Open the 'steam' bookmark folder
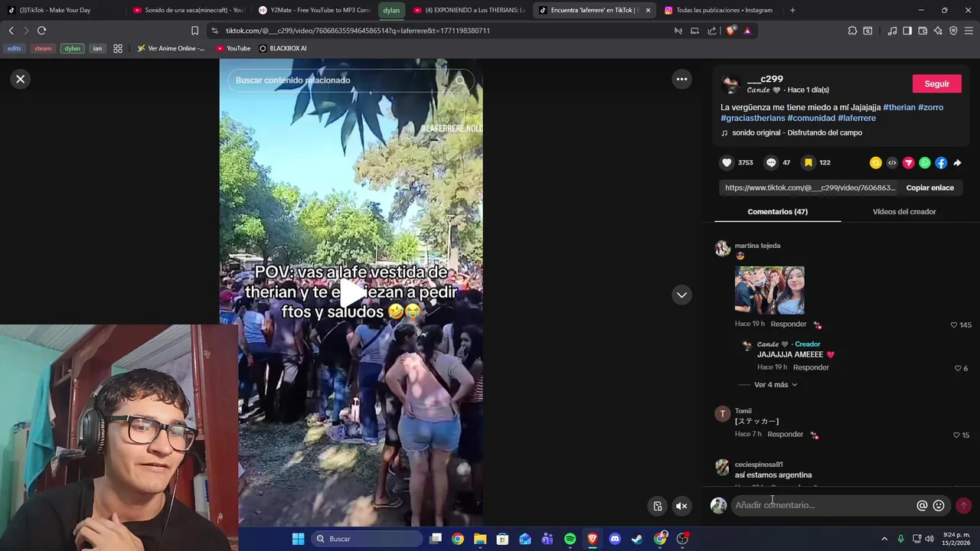This screenshot has height=551, width=980. (43, 48)
